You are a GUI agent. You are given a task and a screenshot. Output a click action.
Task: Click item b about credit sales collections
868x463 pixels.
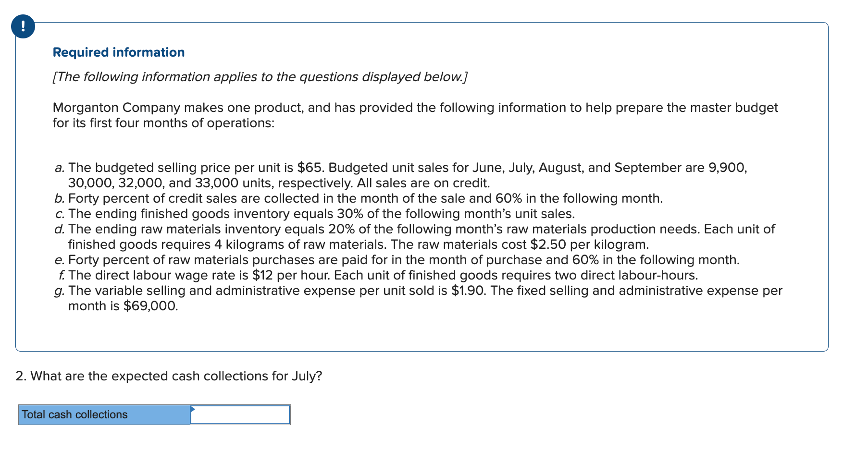(x=365, y=198)
